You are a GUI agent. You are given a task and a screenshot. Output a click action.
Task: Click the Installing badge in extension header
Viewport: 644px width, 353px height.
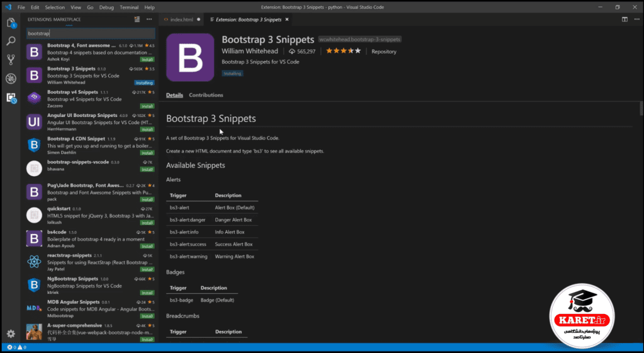233,74
